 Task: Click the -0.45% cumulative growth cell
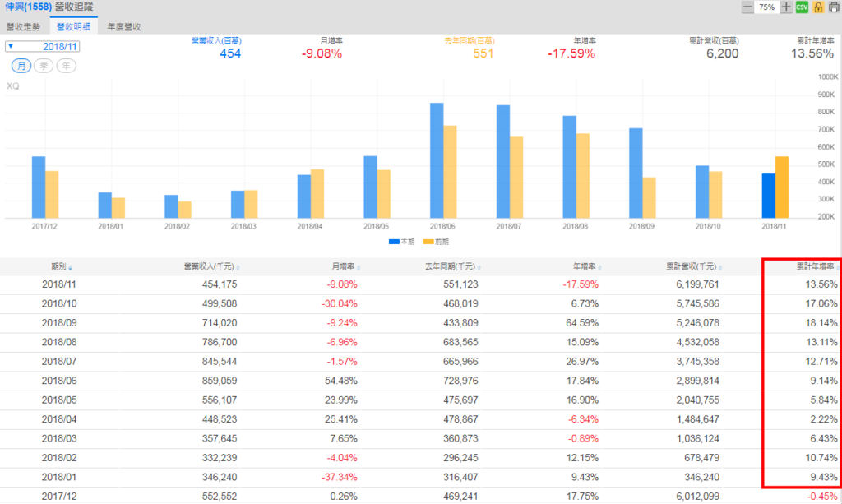(822, 497)
